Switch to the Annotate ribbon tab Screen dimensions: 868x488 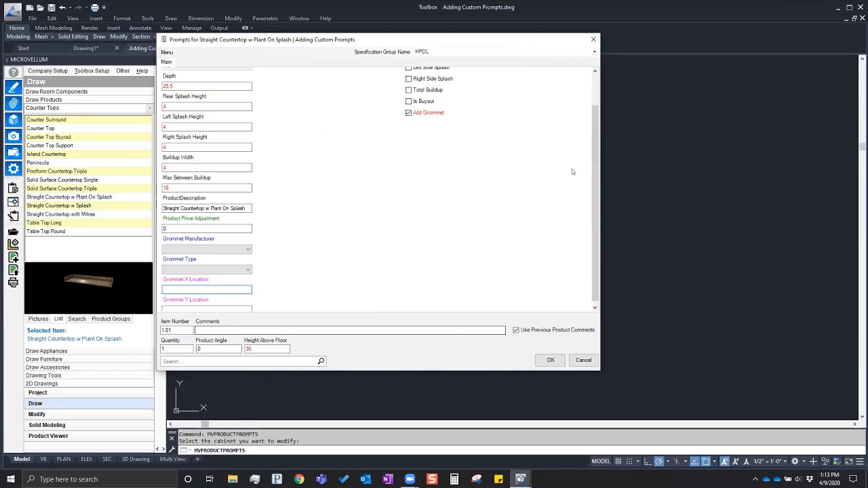tap(140, 28)
